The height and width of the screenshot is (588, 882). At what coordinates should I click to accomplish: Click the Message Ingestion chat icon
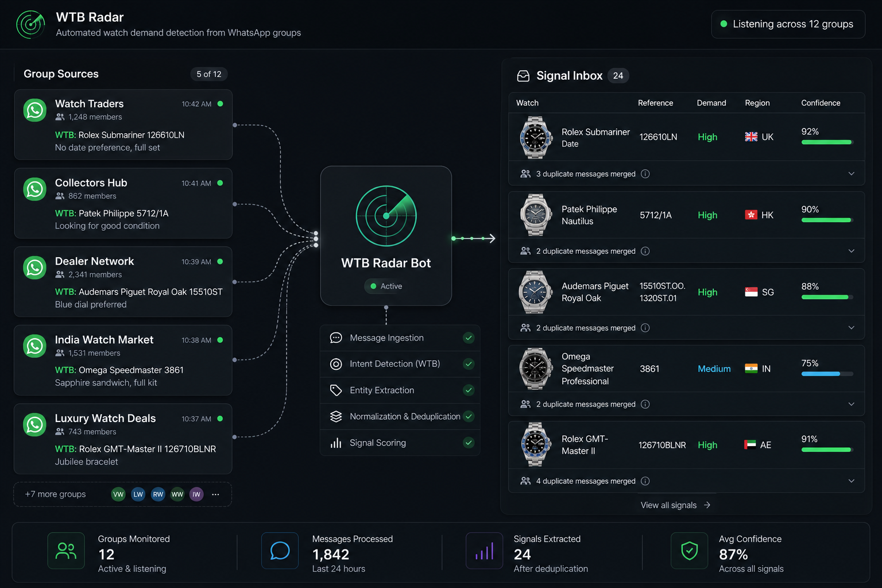(336, 338)
